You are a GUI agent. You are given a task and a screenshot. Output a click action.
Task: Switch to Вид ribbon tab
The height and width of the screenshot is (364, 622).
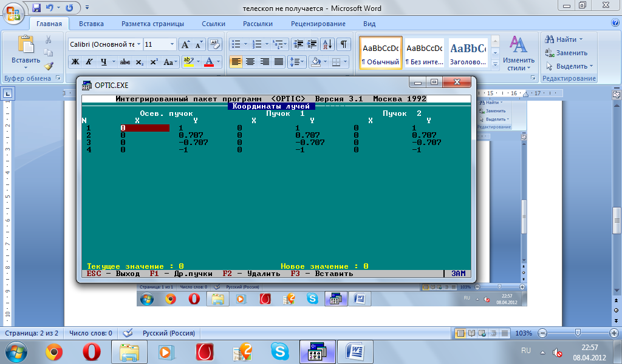369,24
